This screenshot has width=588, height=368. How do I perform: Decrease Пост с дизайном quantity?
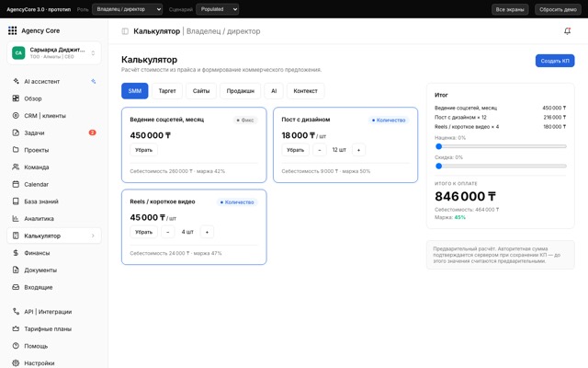tap(320, 150)
